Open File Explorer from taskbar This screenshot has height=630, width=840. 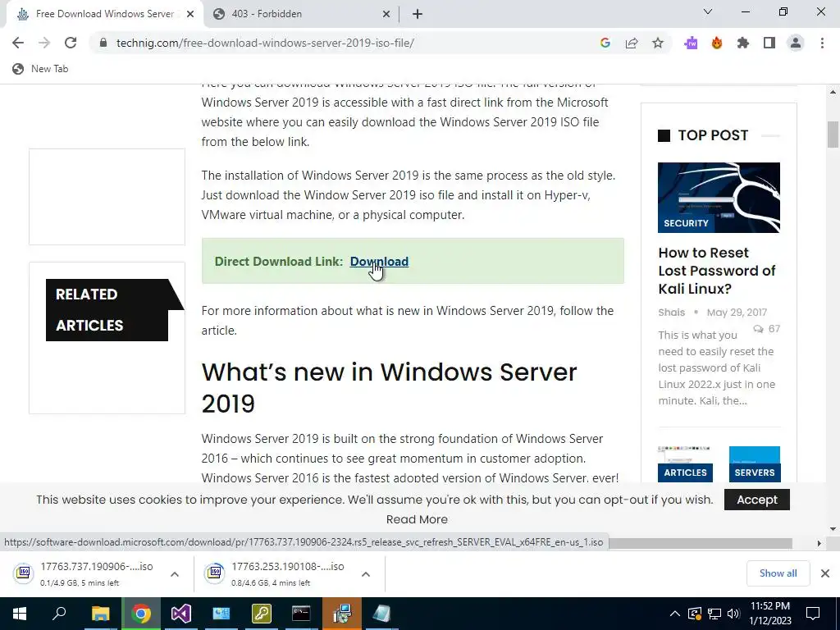100,614
